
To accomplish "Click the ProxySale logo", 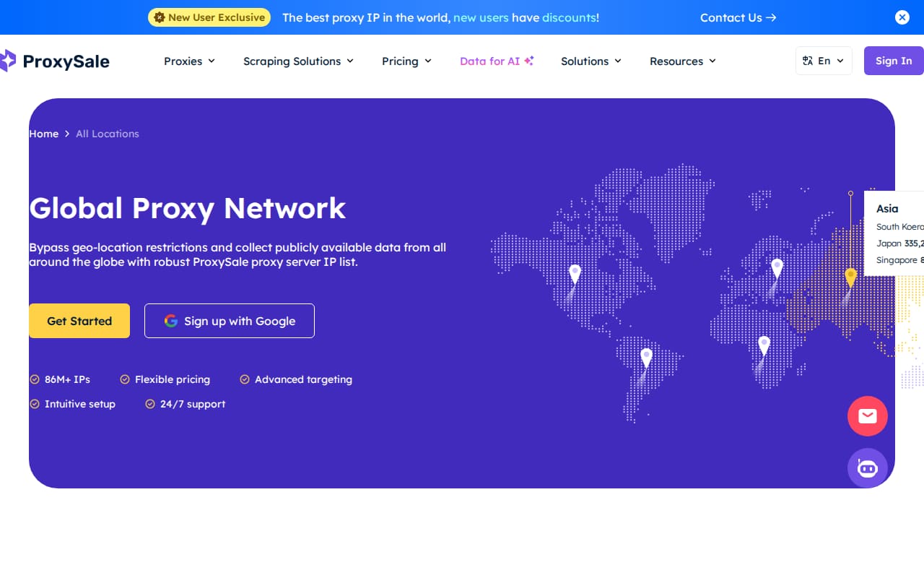I will pos(55,61).
